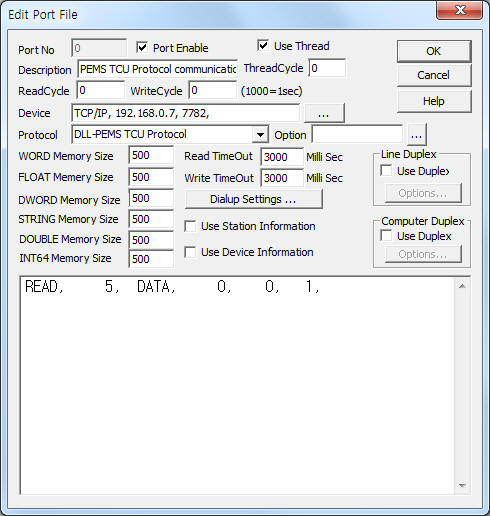Open Device browse button with ellipsis
The height and width of the screenshot is (516, 490).
pyautogui.click(x=324, y=113)
